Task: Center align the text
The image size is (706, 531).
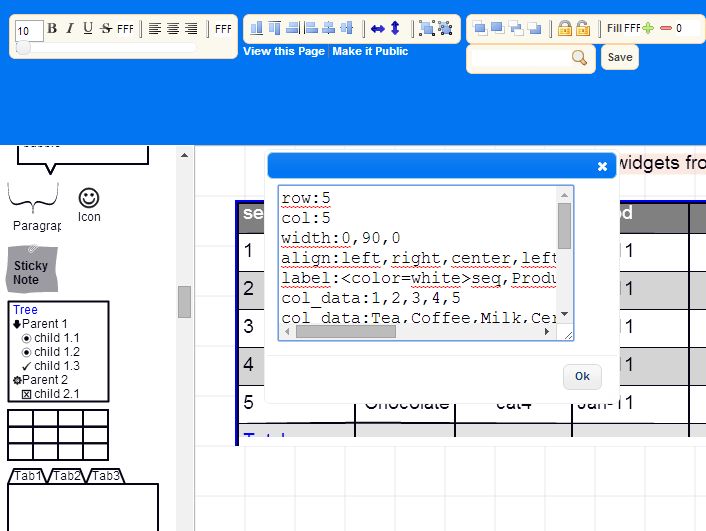Action: (173, 29)
